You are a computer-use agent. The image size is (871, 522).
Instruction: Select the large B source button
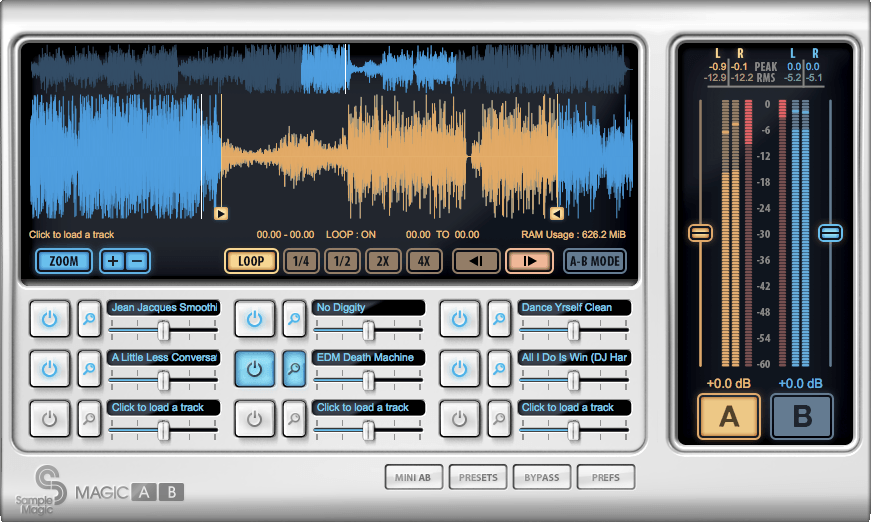(801, 417)
